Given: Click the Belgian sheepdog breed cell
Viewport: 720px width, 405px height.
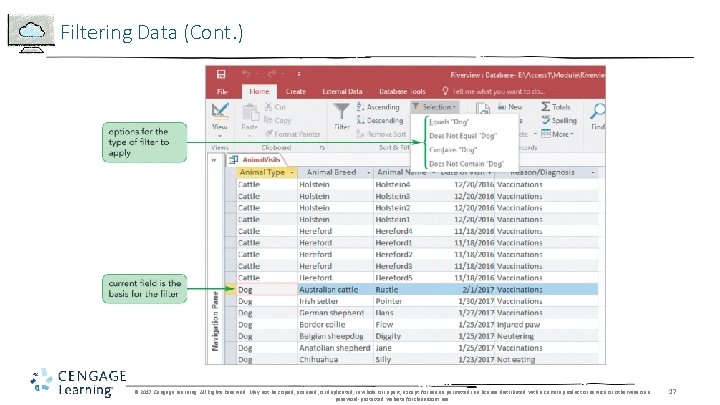Looking at the screenshot, I should point(336,336).
